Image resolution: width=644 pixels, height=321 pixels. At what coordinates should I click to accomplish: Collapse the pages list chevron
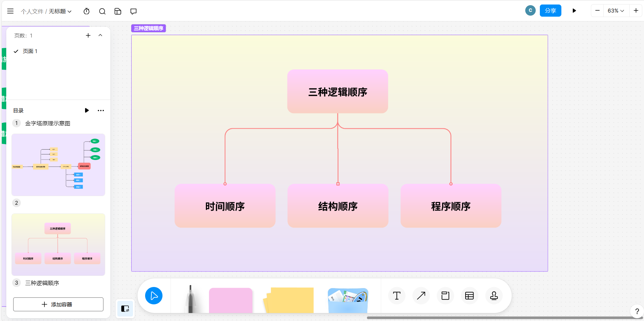tap(100, 35)
